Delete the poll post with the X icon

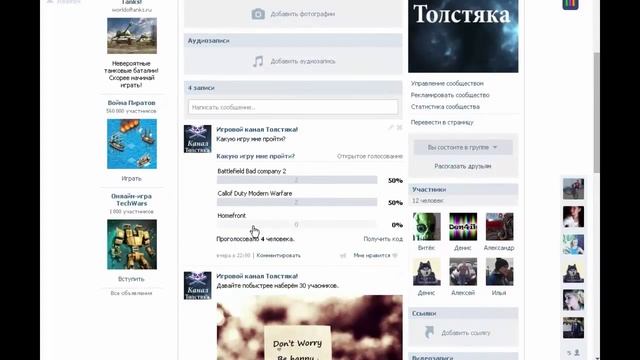click(x=399, y=127)
